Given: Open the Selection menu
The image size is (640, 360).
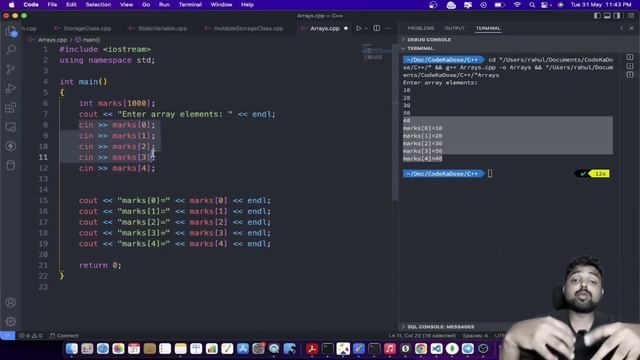Looking at the screenshot, I should click(98, 4).
